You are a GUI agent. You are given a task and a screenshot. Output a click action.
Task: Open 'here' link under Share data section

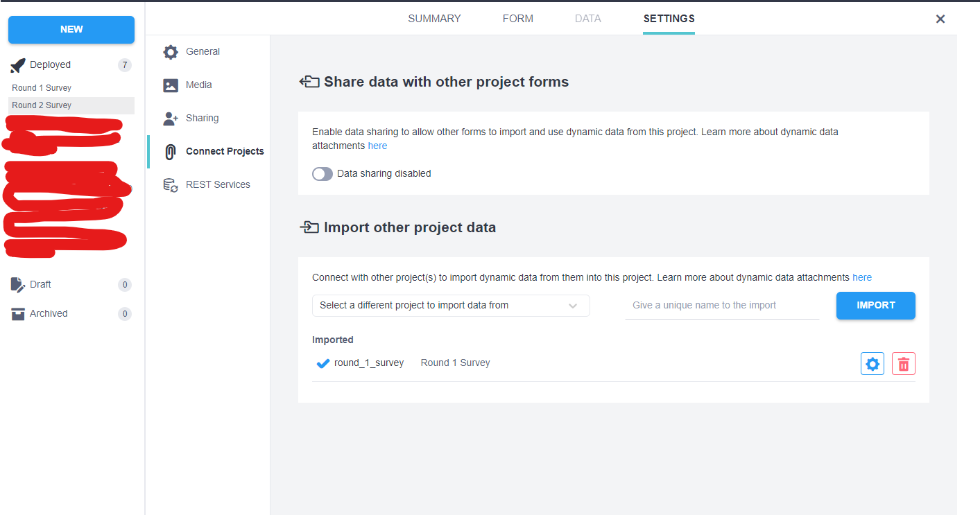click(377, 146)
